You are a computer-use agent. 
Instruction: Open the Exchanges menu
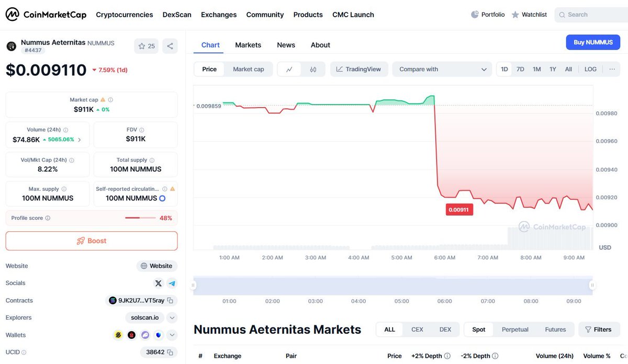(x=219, y=15)
